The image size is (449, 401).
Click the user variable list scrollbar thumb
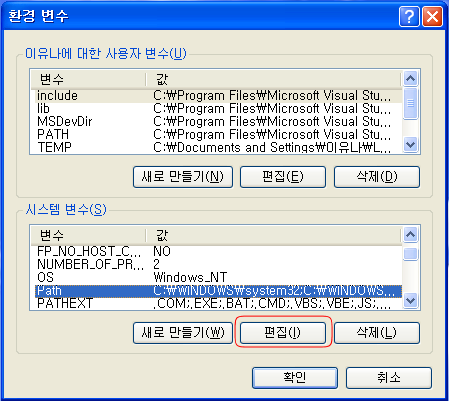(x=410, y=103)
